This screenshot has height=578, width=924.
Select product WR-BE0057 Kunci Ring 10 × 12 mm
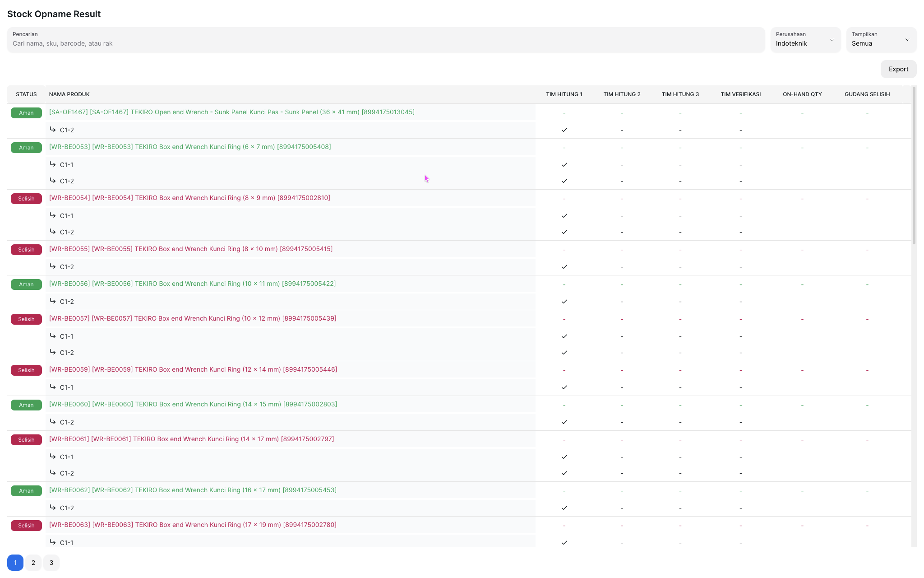pyautogui.click(x=193, y=318)
